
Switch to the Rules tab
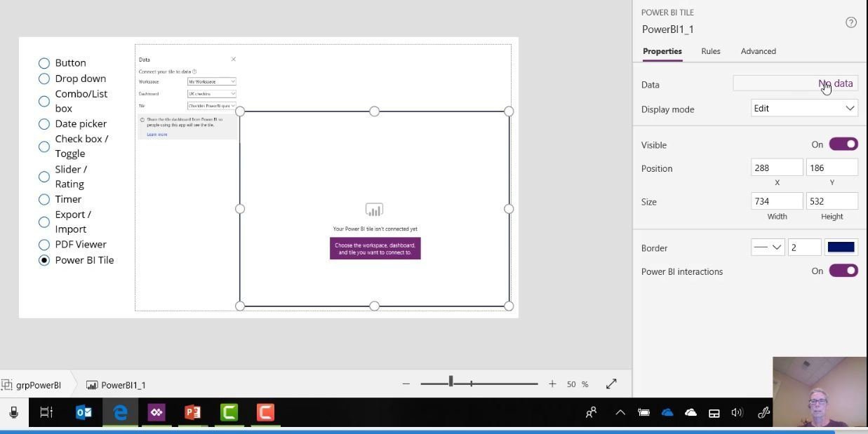pyautogui.click(x=711, y=51)
